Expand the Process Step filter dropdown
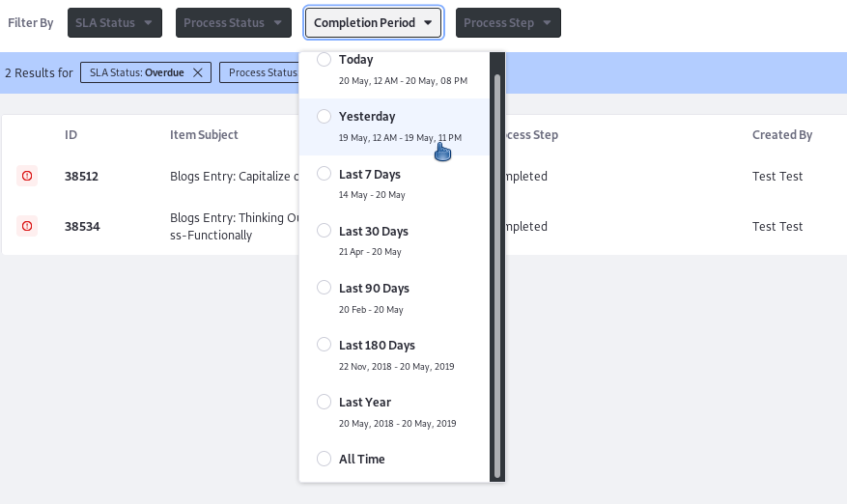This screenshot has height=504, width=847. click(508, 22)
